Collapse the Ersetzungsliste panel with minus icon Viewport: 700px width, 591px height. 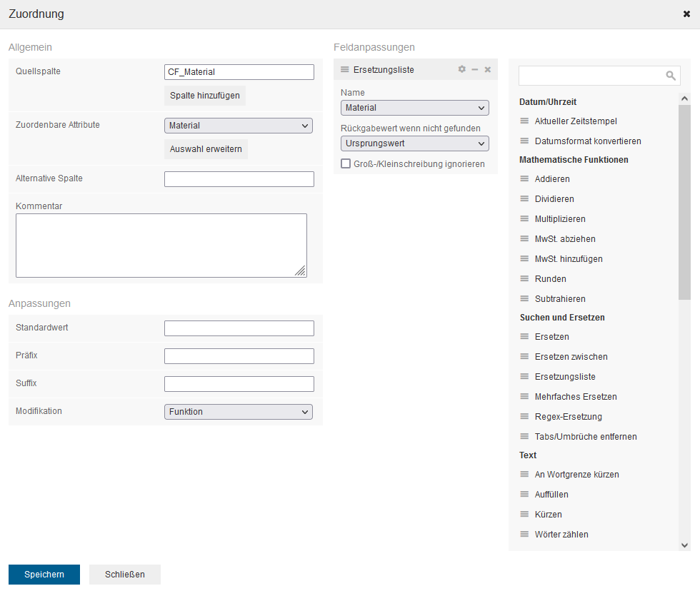pos(474,69)
